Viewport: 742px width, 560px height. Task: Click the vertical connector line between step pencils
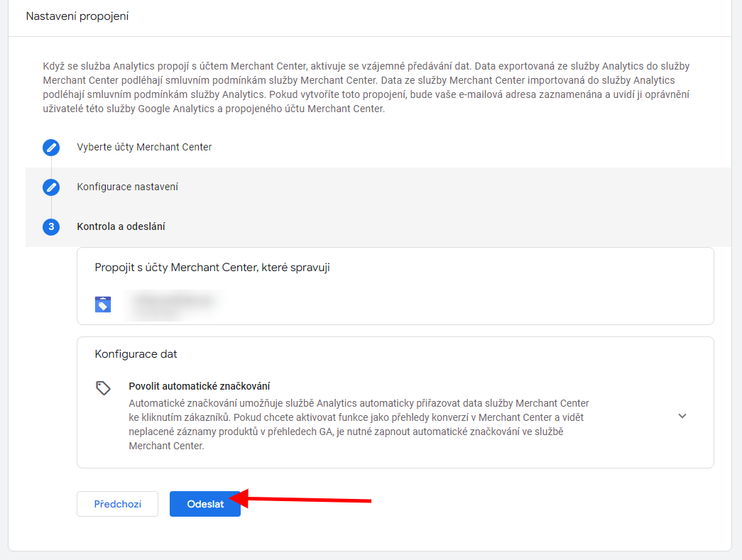(x=51, y=167)
